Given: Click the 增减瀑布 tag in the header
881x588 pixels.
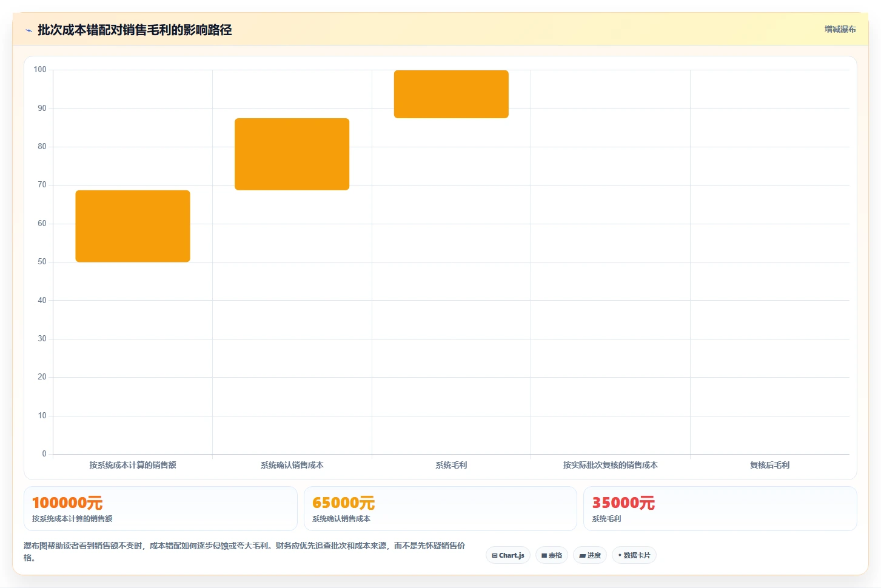Looking at the screenshot, I should (x=840, y=29).
